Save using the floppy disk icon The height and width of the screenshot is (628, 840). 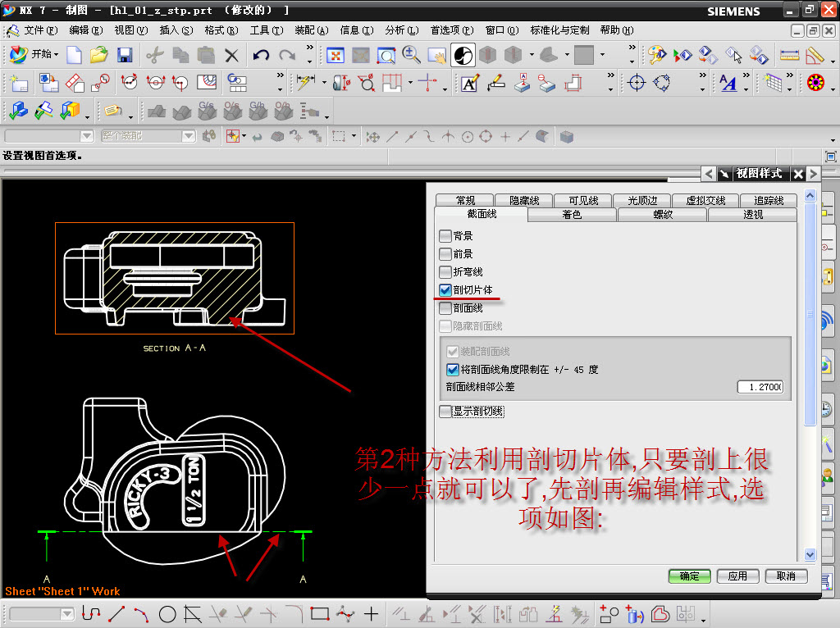[125, 55]
